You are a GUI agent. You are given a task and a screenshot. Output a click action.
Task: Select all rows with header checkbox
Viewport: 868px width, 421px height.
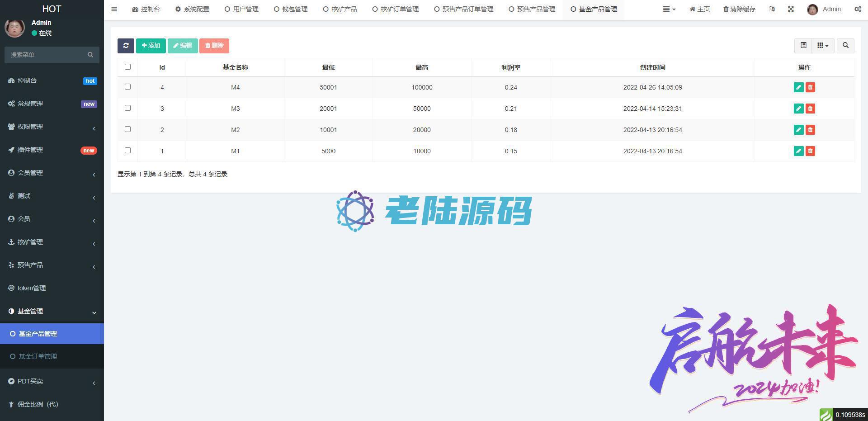tap(127, 67)
